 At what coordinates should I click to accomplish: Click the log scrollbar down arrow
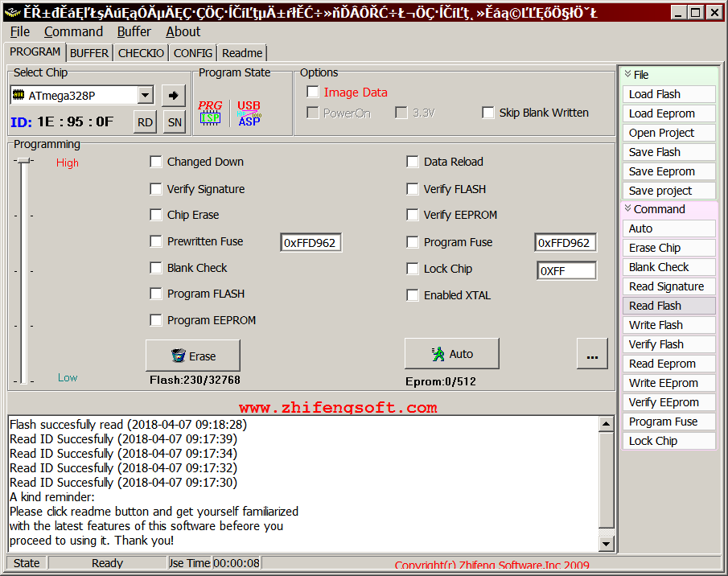coord(607,543)
